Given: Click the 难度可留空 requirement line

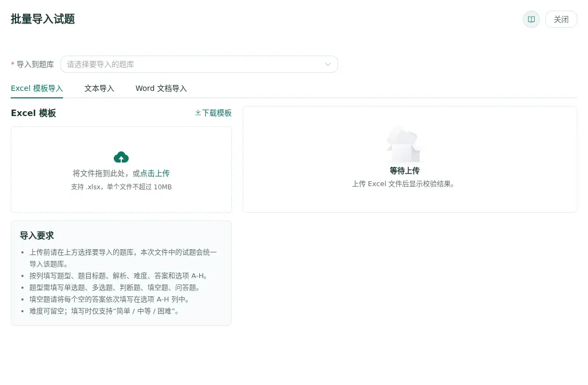Looking at the screenshot, I should (x=105, y=311).
